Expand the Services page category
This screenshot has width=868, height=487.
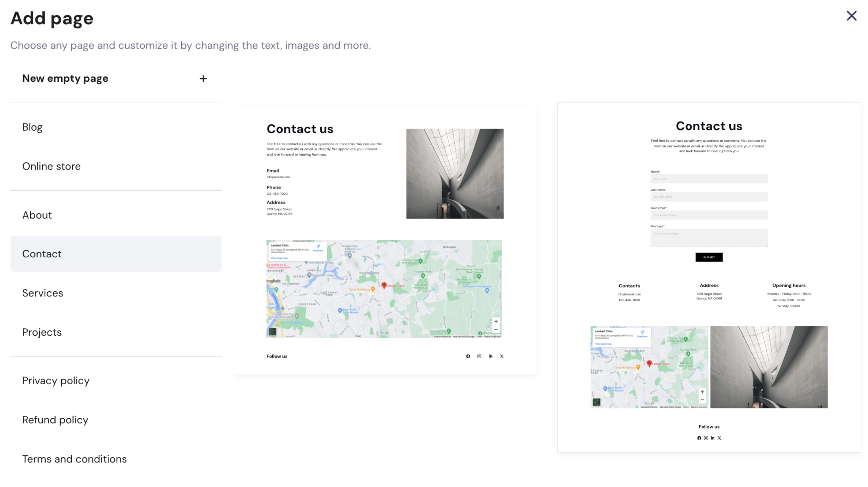43,293
